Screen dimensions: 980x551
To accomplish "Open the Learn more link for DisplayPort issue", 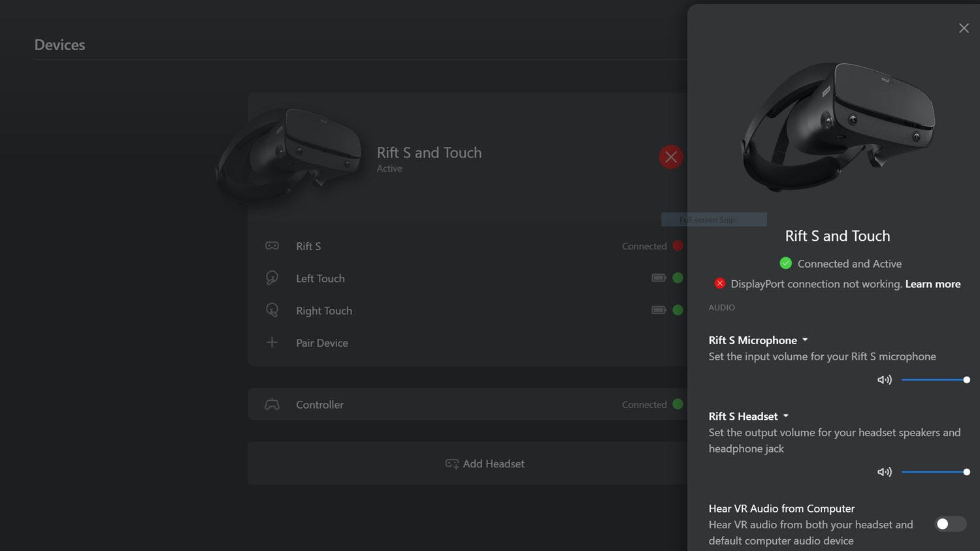I will pyautogui.click(x=932, y=284).
